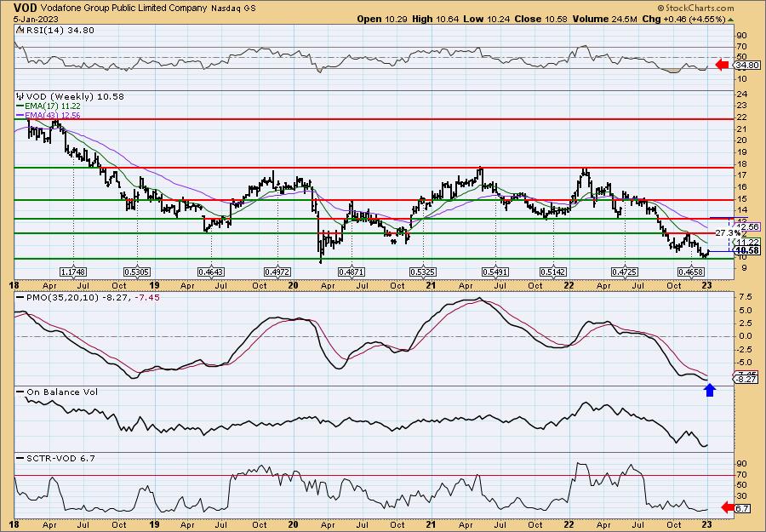Click the On Balance Vol panel label
Screen dimensions: 766x532
62,392
